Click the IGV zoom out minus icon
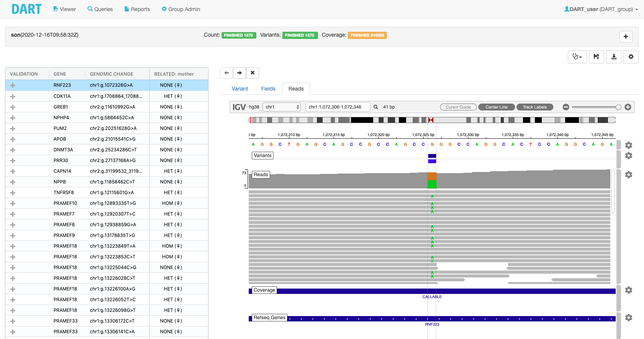 coord(566,107)
